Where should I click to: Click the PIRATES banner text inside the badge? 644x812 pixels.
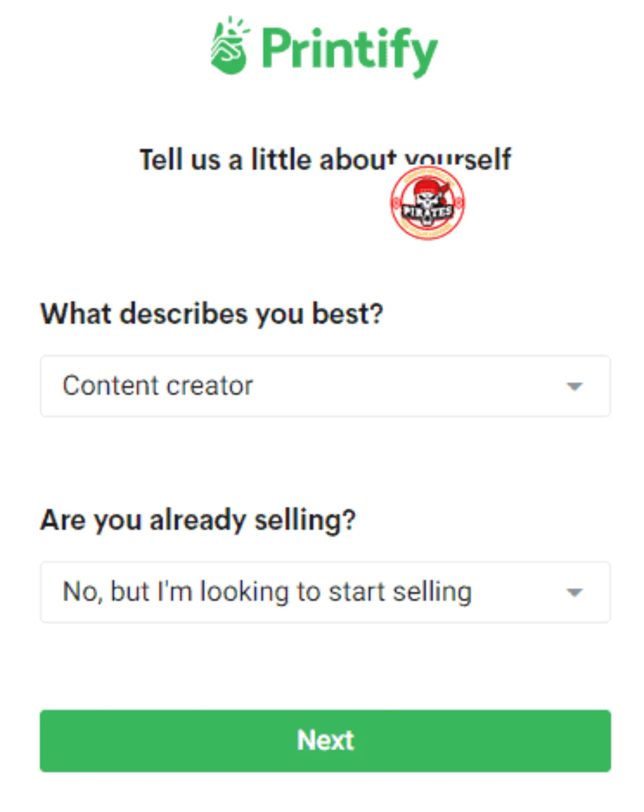point(427,212)
